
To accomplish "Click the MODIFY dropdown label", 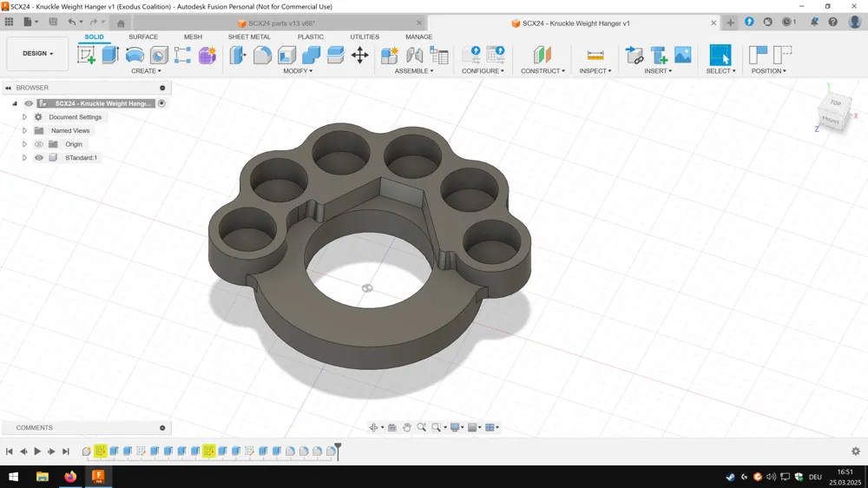I will click(x=298, y=71).
